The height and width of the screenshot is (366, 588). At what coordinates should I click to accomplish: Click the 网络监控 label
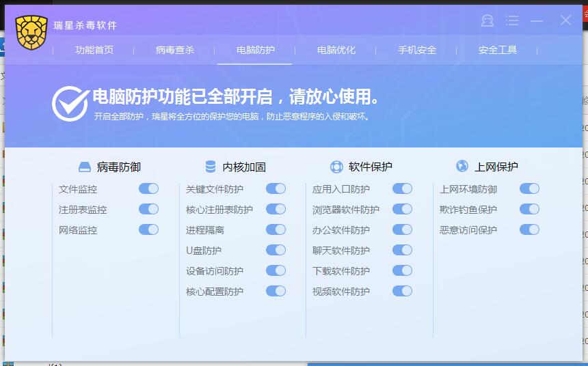click(x=78, y=230)
